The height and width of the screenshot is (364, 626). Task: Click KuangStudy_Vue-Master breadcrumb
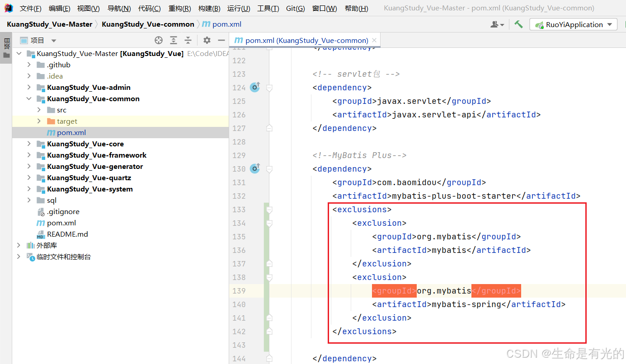[x=49, y=24]
